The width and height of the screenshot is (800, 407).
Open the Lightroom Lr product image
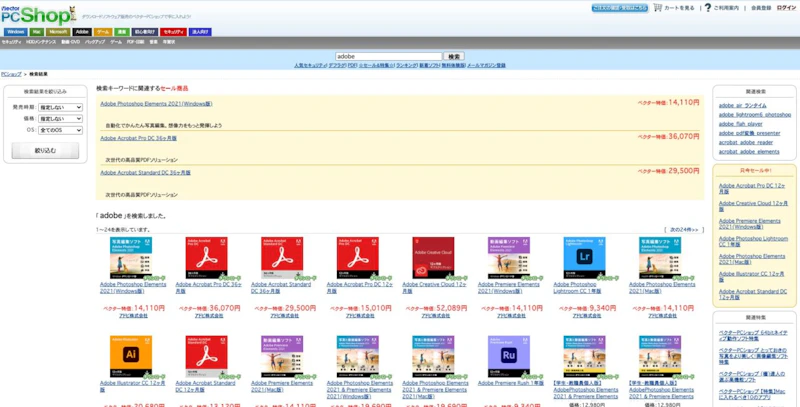(x=584, y=258)
